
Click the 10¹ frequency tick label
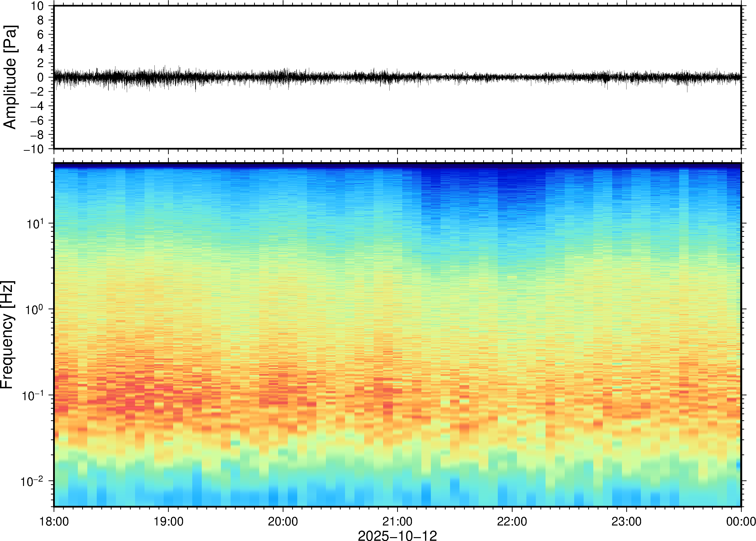pyautogui.click(x=35, y=223)
